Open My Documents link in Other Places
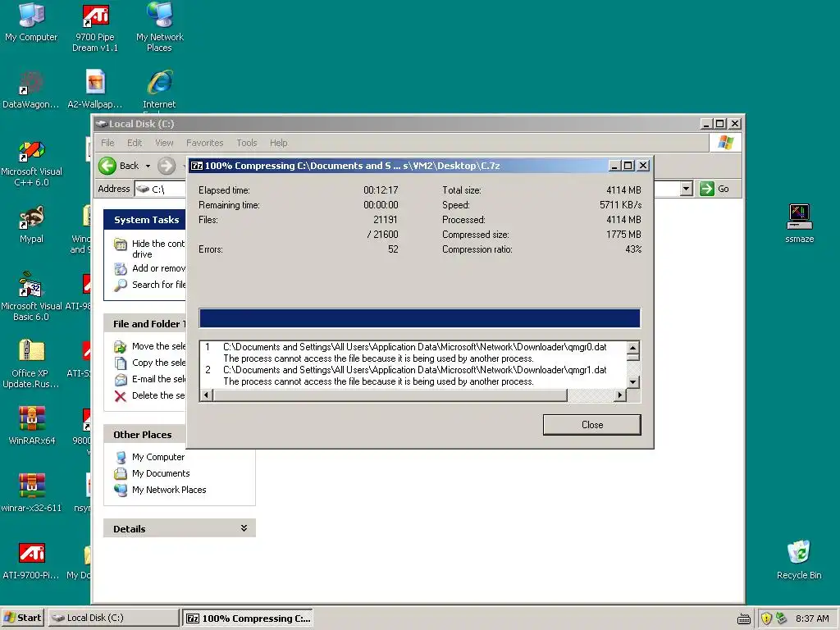This screenshot has height=630, width=840. click(161, 473)
